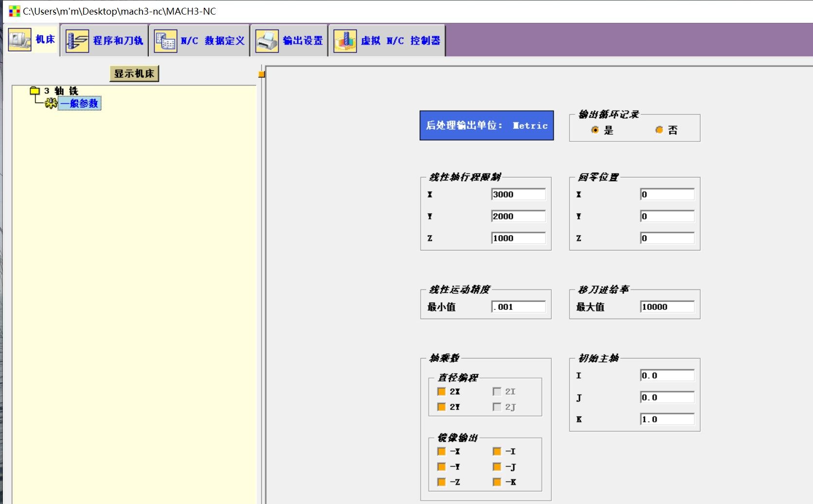Click the 虚拟 N/C 控制器 controller icon
813x504 pixels.
pyautogui.click(x=345, y=41)
